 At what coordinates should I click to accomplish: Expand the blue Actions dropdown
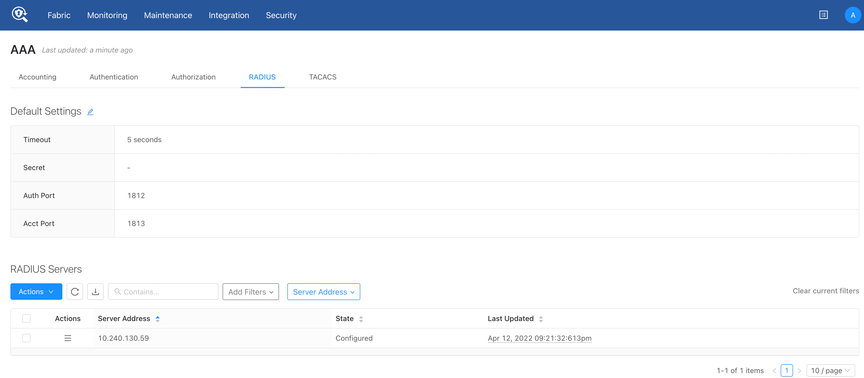click(x=36, y=292)
